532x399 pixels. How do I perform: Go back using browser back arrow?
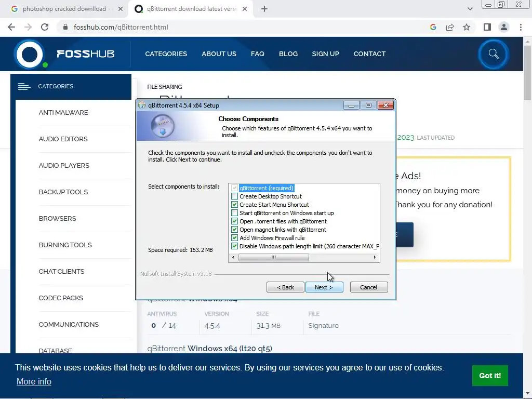pyautogui.click(x=11, y=27)
